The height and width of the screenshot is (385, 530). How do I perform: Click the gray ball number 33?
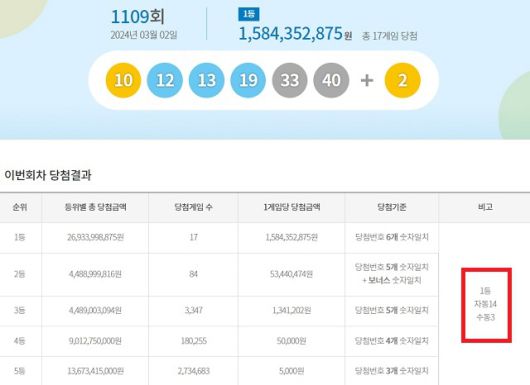tap(290, 80)
